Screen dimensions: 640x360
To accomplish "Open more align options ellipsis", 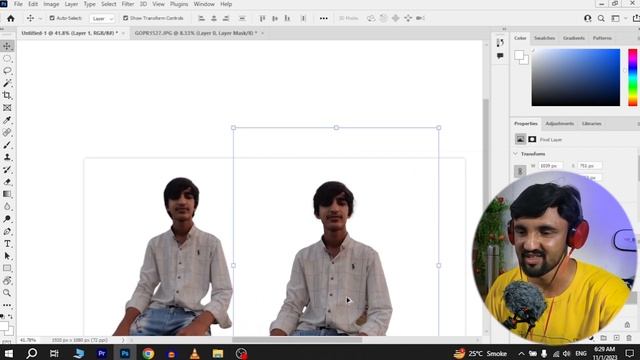I will pyautogui.click(x=324, y=18).
